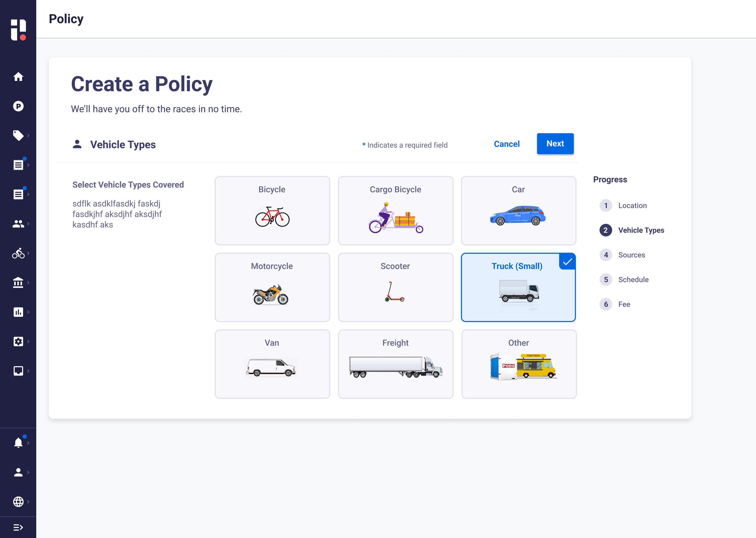This screenshot has width=756, height=538.
Task: Deselect the Truck (Small) vehicle card
Action: point(518,287)
